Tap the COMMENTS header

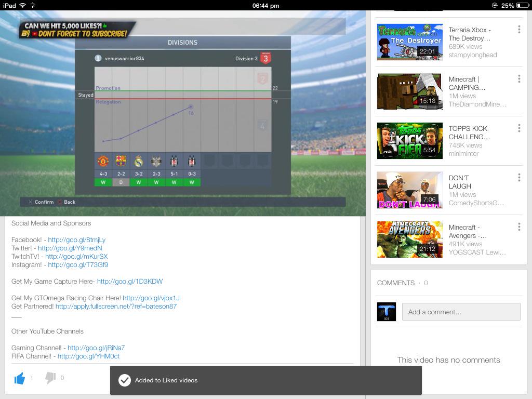coord(395,283)
